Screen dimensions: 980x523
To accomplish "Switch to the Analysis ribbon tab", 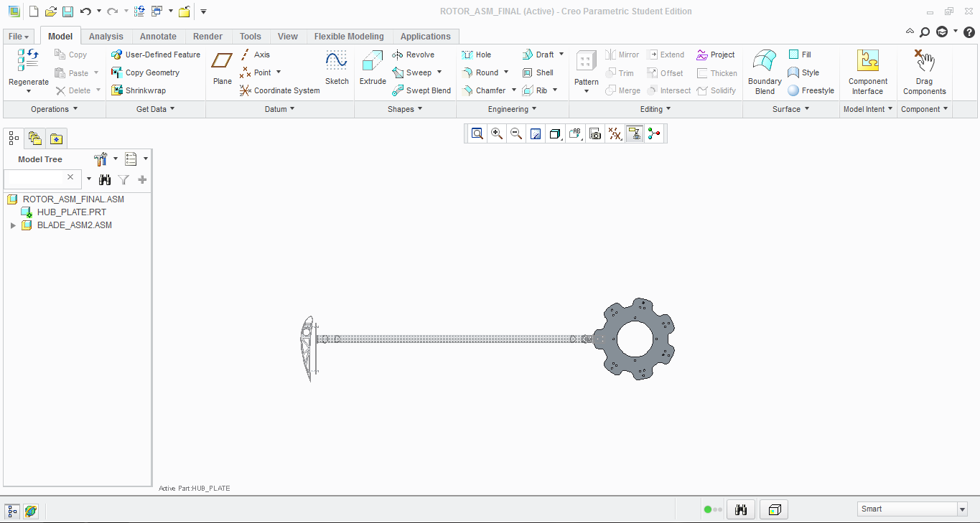I will (x=106, y=37).
